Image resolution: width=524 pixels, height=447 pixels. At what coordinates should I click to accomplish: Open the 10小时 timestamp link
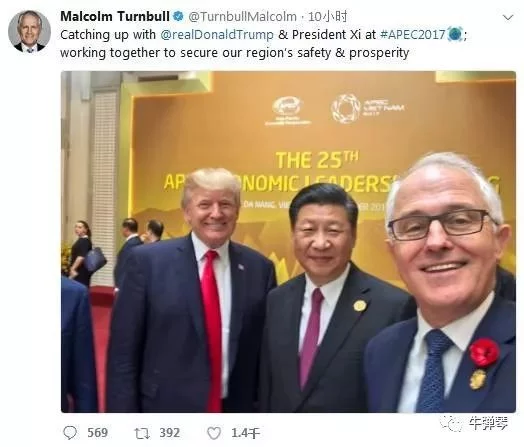point(328,16)
